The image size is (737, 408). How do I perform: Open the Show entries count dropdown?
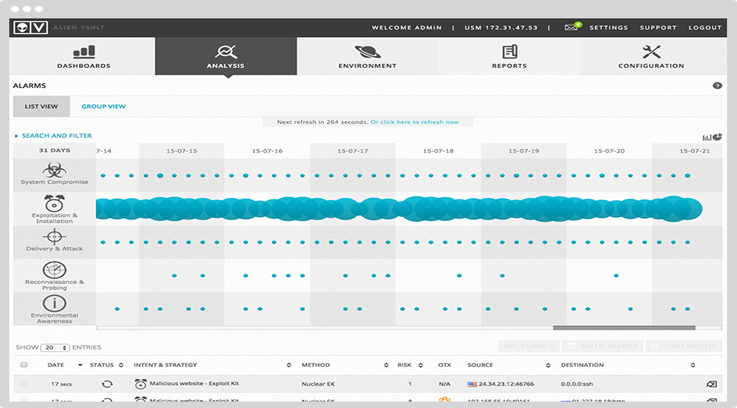55,347
